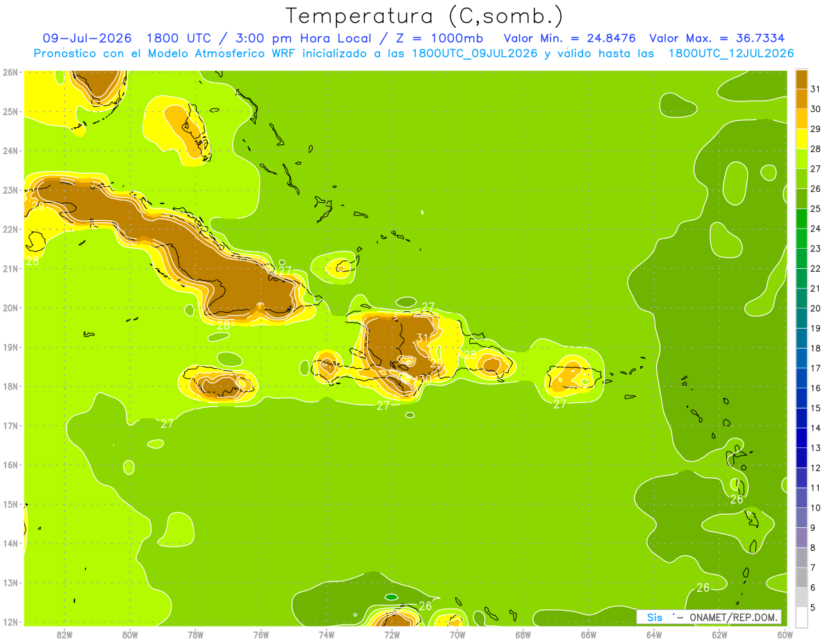Click the legend color swatch between 13 and 14
The width and height of the screenshot is (834, 644).
[801, 438]
